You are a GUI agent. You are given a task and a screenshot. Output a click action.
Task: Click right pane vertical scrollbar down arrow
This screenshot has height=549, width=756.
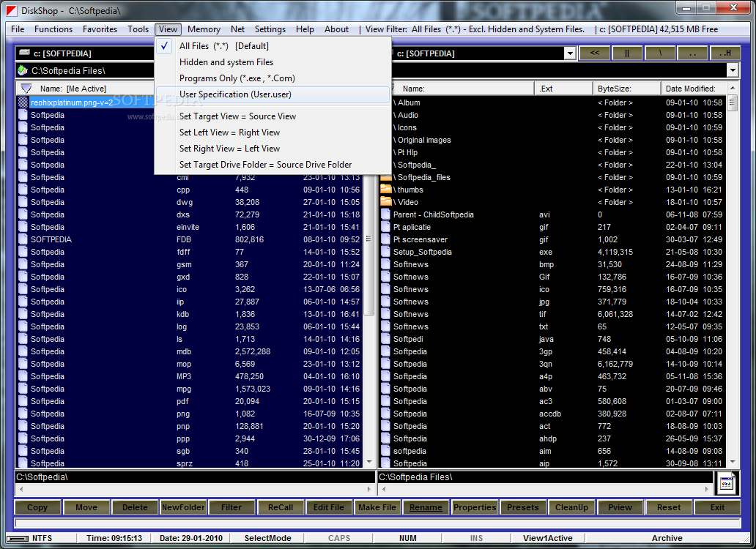[733, 462]
